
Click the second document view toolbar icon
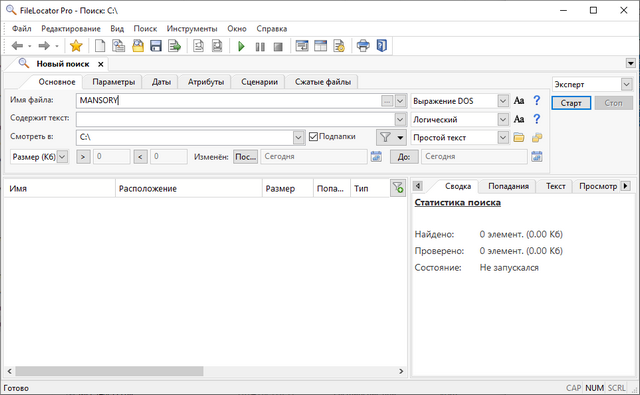[x=217, y=46]
